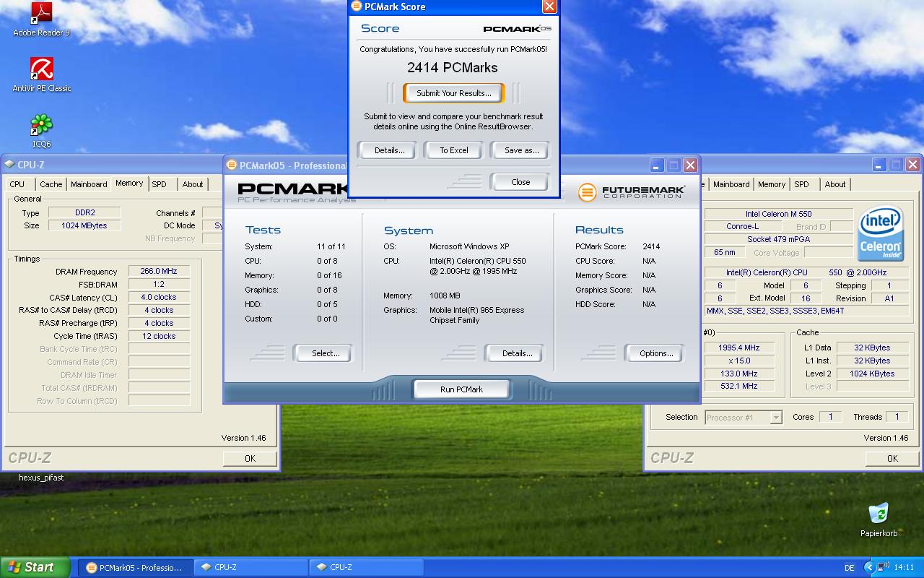This screenshot has height=578, width=924.
Task: Click the CAS# Latency 4.0 clocks value
Action: pos(159,297)
